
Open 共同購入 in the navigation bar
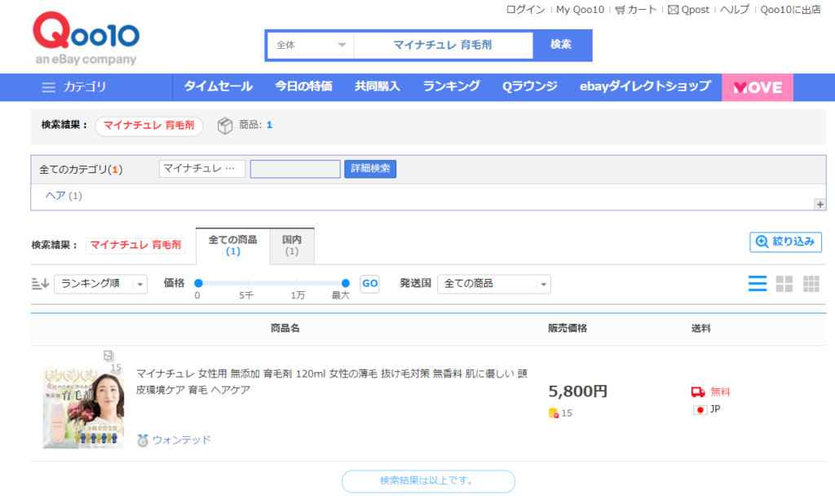click(x=378, y=86)
